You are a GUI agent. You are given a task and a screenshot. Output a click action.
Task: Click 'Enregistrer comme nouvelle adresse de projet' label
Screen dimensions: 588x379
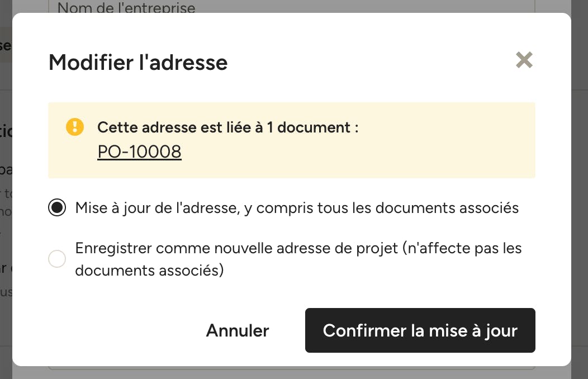pos(236,248)
